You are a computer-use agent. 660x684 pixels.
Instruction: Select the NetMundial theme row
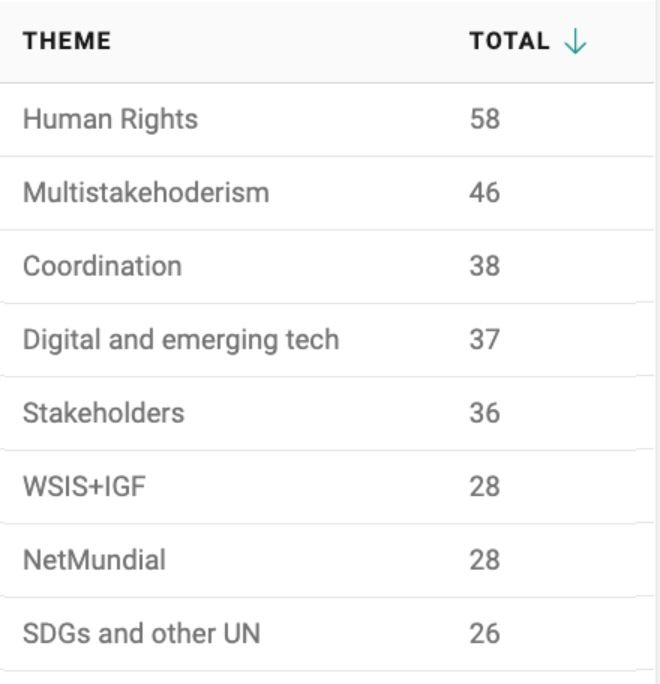327,560
